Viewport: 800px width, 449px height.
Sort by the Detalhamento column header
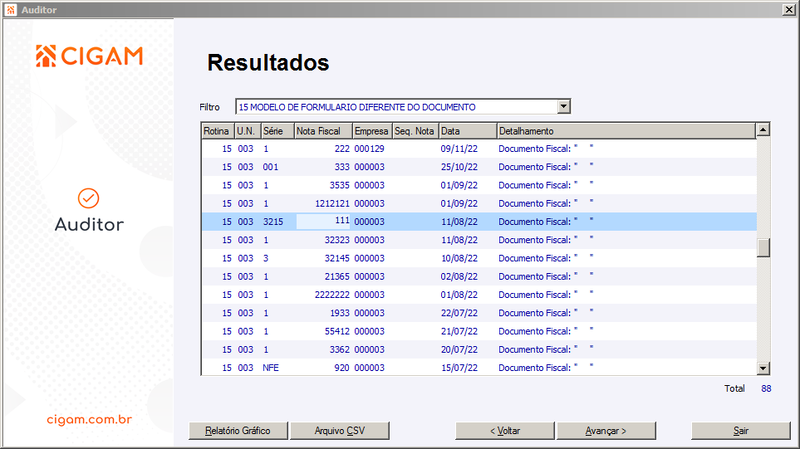pos(626,131)
